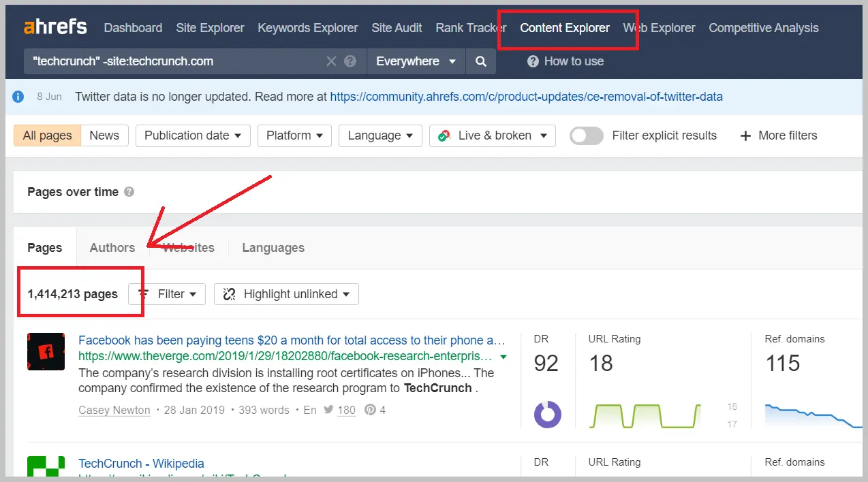Image resolution: width=868 pixels, height=482 pixels.
Task: Click the How to use link
Action: [574, 61]
